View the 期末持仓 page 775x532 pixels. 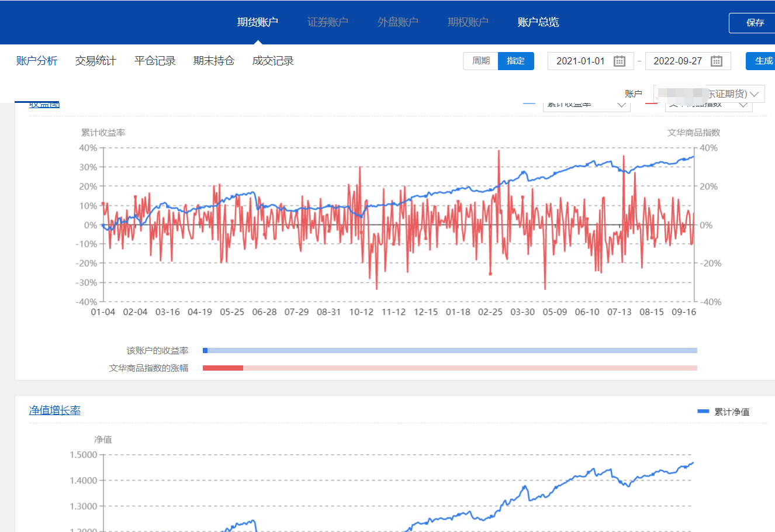[x=214, y=61]
